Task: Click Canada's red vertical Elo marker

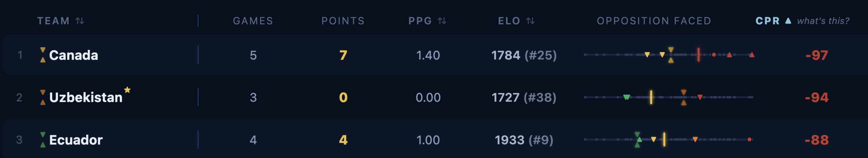Action: point(698,55)
